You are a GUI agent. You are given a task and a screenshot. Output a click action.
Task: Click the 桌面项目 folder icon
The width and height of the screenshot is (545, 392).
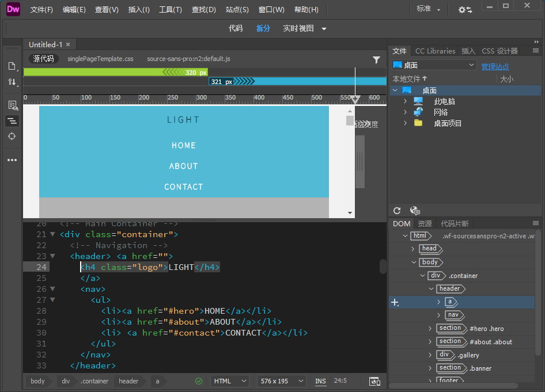pyautogui.click(x=418, y=123)
